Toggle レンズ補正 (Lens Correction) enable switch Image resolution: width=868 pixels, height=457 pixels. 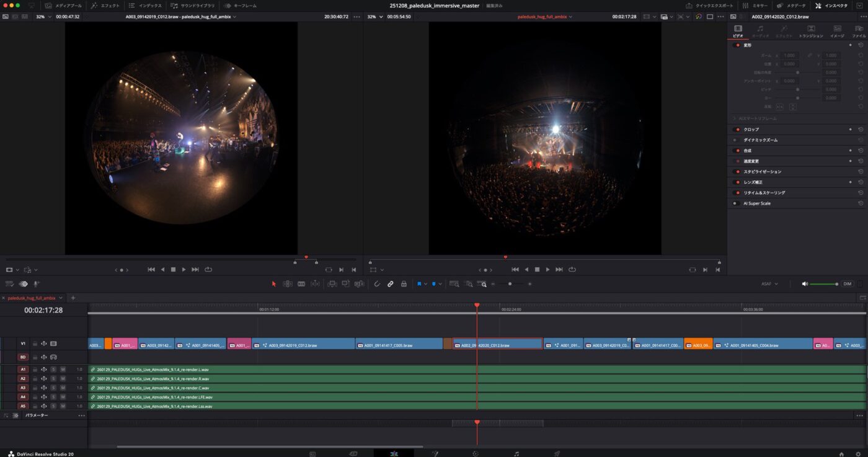737,182
